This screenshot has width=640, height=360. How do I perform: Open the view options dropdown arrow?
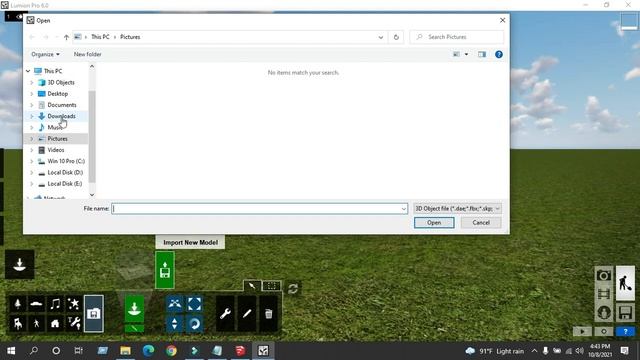[x=467, y=54]
